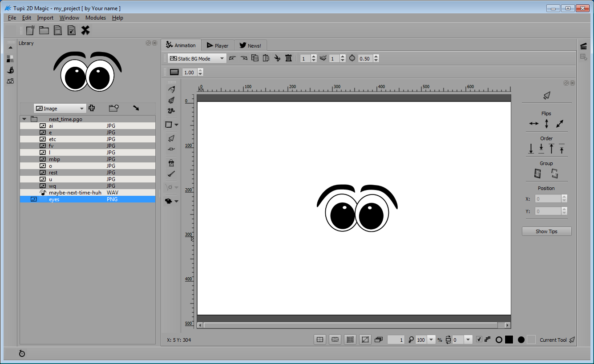Click the Delete trash can icon
Image resolution: width=594 pixels, height=364 pixels.
[x=288, y=58]
